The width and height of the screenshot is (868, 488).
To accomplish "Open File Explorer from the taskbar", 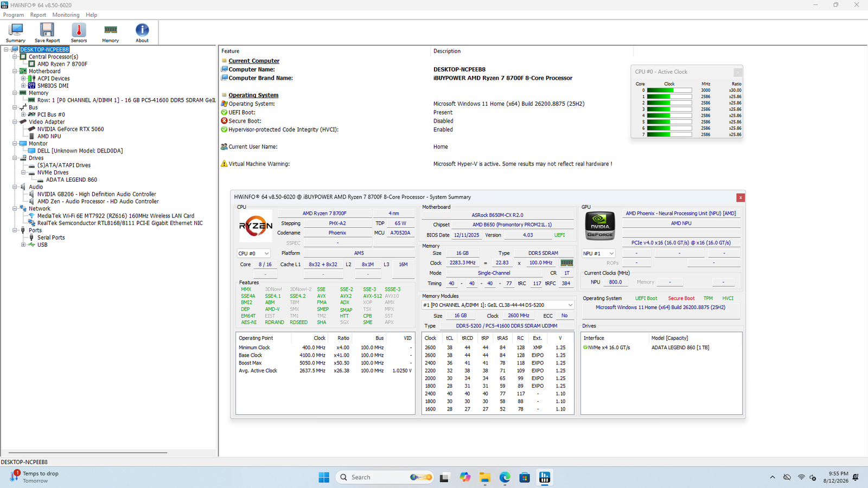I will point(484,477).
